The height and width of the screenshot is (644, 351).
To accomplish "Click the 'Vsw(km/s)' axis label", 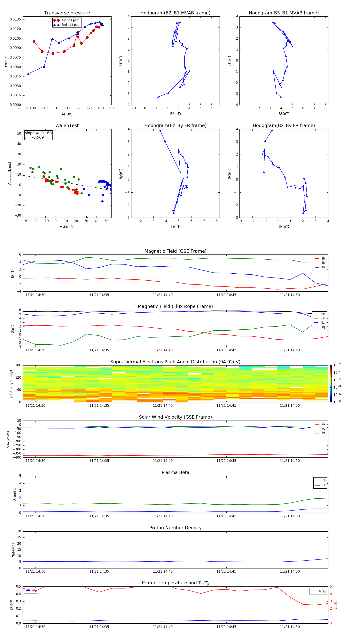I will [8, 439].
